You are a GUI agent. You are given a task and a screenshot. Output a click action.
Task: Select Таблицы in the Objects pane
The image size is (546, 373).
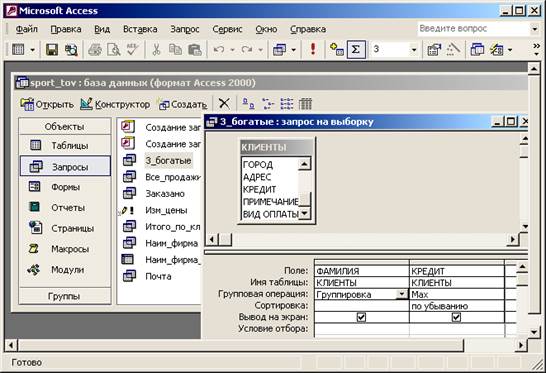click(65, 146)
